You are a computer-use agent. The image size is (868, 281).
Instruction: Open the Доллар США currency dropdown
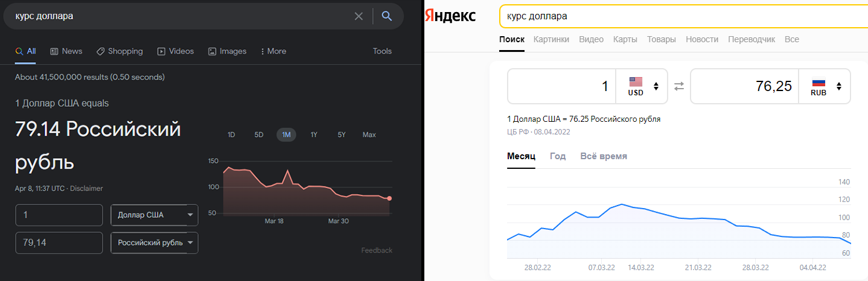pyautogui.click(x=155, y=215)
